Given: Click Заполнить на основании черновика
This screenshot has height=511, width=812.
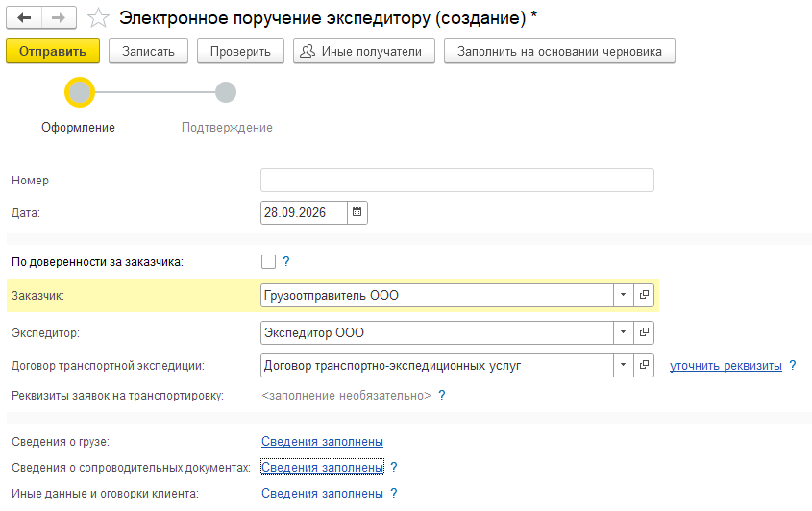Looking at the screenshot, I should 559,51.
